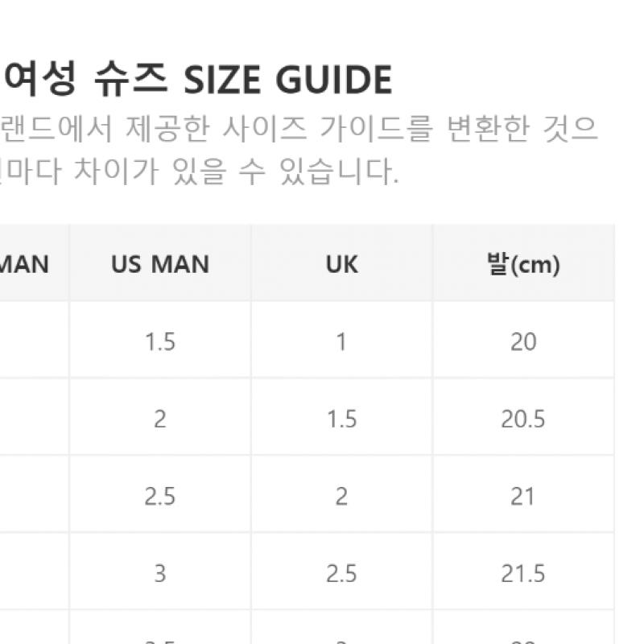Pick the 20 cm foot length cell
The image size is (644, 644).
pos(522,341)
